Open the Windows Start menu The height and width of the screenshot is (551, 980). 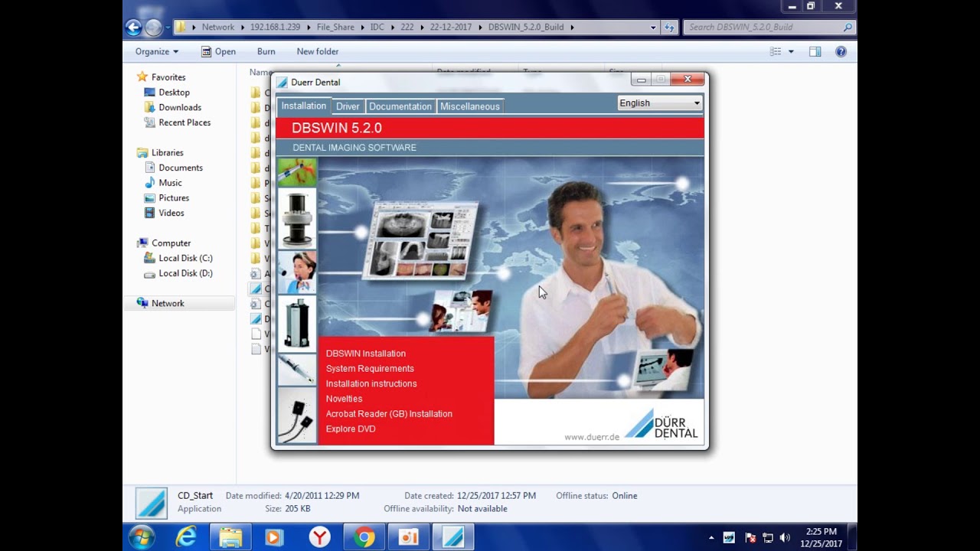pos(142,537)
